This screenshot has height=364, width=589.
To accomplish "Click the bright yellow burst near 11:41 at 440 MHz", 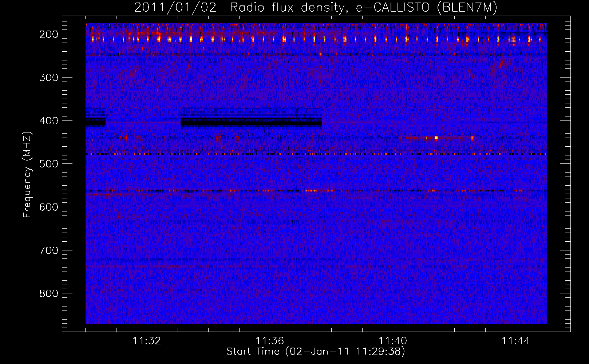I will (x=436, y=138).
